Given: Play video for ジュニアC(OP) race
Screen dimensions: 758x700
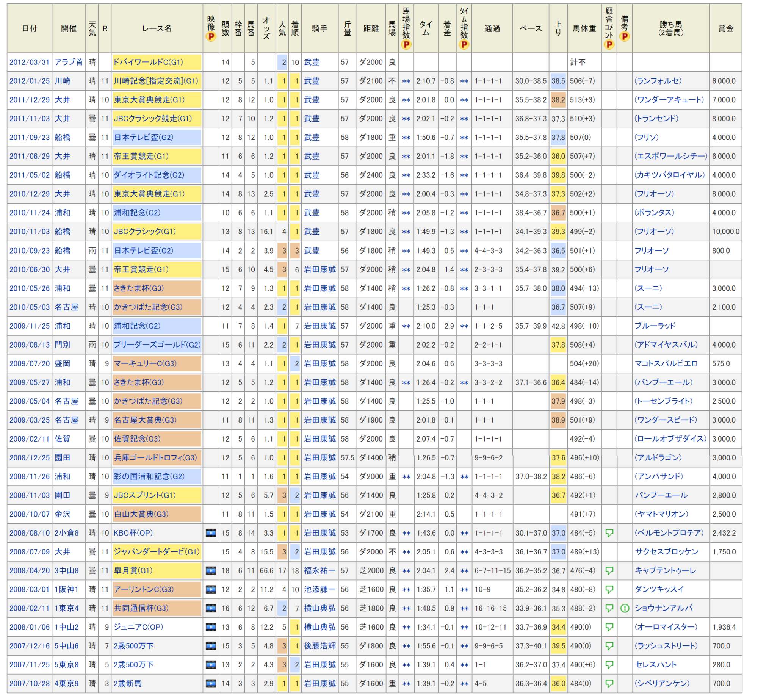Looking at the screenshot, I should tap(211, 627).
